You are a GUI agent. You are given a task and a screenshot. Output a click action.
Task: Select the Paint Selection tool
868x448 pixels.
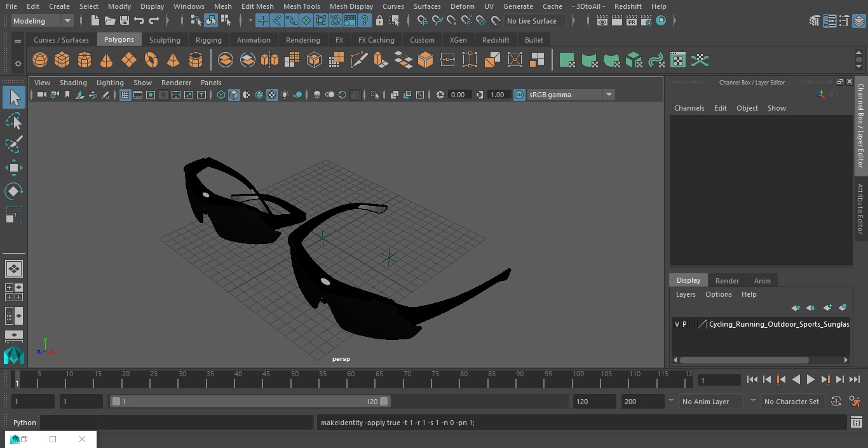coord(13,144)
